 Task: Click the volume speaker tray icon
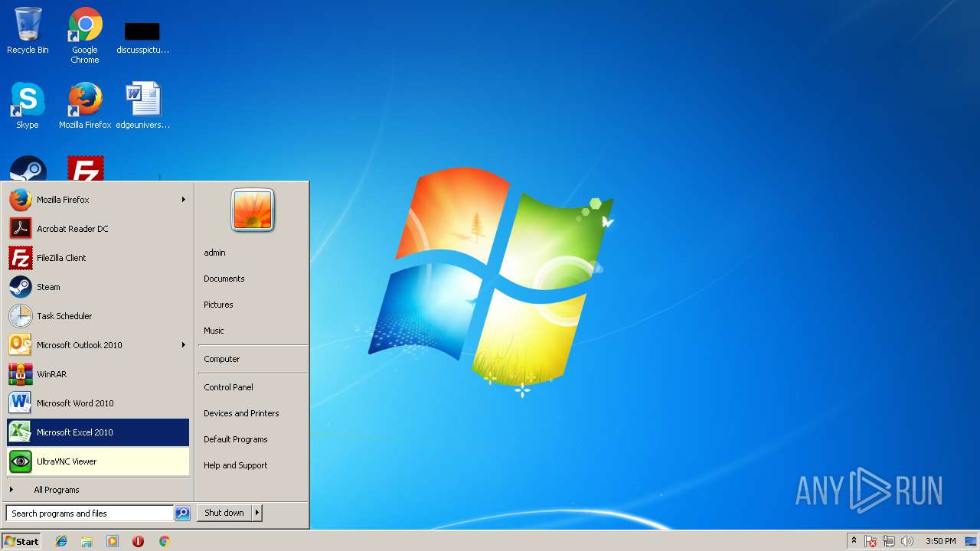tap(907, 541)
